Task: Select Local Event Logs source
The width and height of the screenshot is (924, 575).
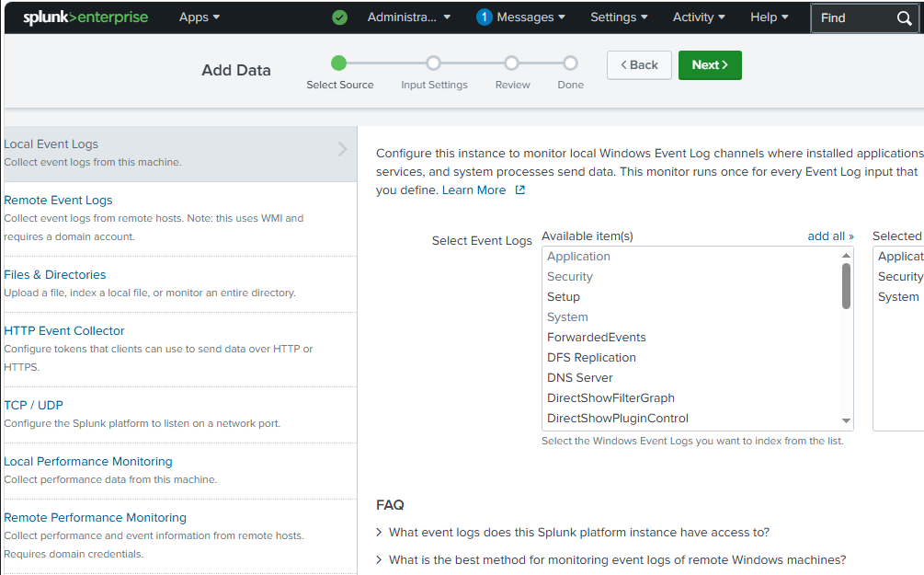Action: (x=180, y=154)
